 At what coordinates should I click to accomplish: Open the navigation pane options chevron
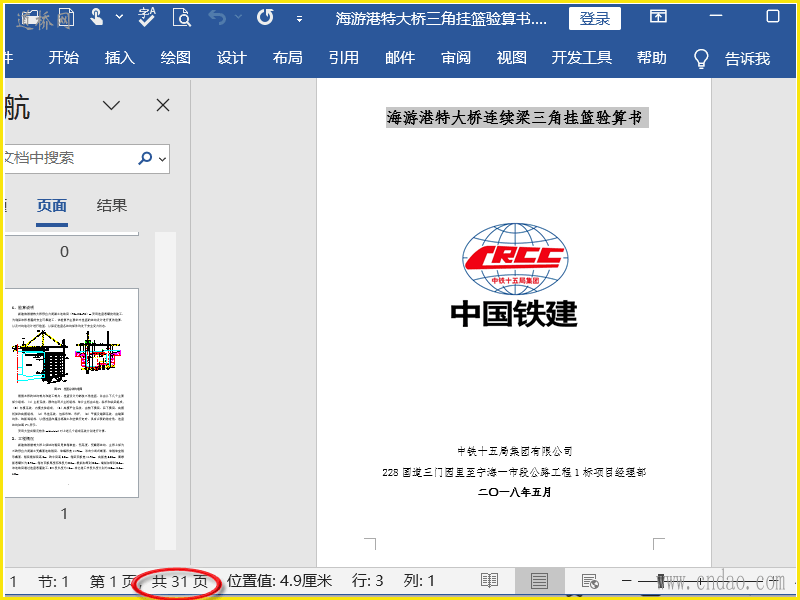coord(111,106)
